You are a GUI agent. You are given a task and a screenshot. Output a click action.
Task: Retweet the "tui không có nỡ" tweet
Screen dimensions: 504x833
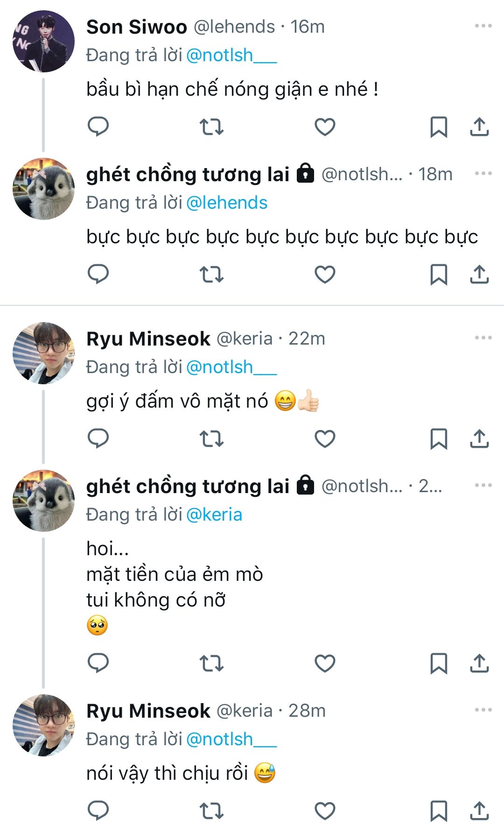tap(211, 663)
